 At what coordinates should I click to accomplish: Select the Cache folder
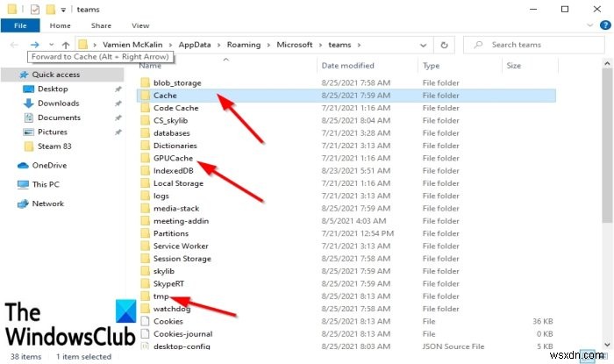(346, 96)
